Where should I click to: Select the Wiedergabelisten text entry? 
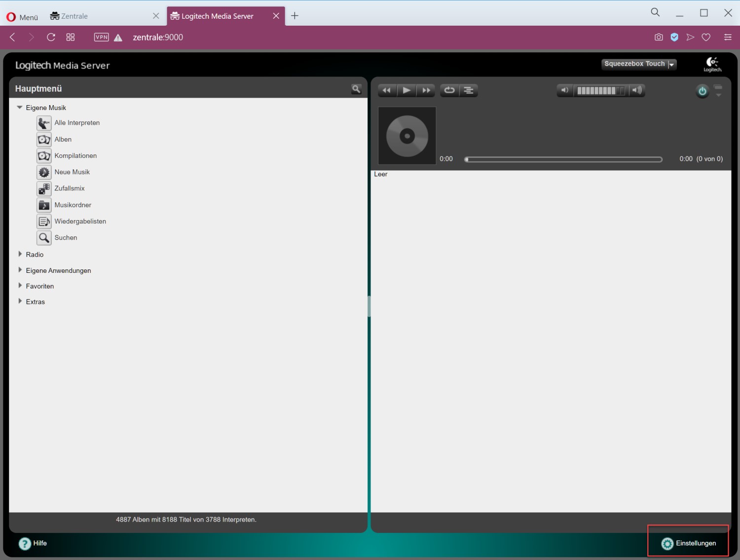click(80, 222)
